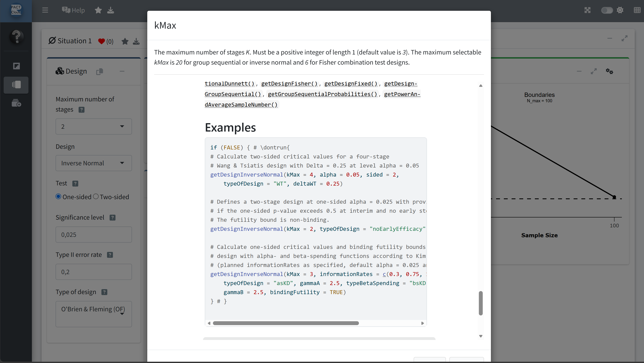Collapse the Situation 1 card with minus icon

pos(610,38)
